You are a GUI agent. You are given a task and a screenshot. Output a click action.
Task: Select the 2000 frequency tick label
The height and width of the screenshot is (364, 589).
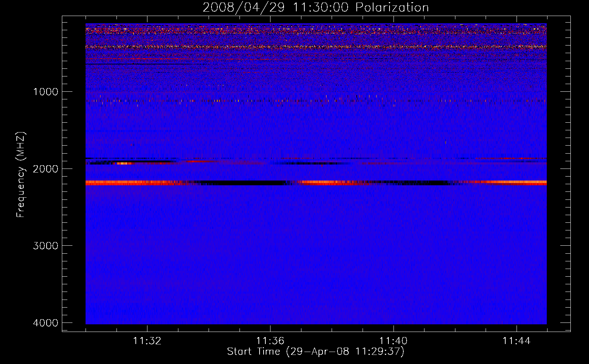(46, 169)
